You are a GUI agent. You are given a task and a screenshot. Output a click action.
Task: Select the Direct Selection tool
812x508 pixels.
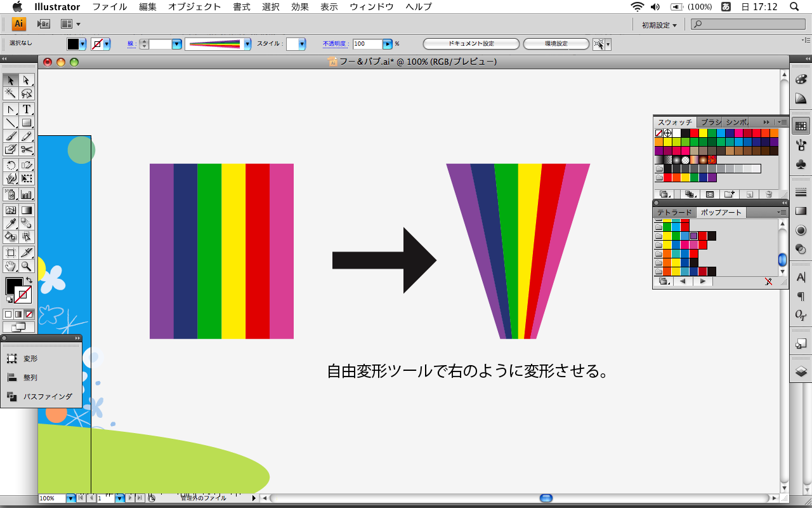point(27,80)
